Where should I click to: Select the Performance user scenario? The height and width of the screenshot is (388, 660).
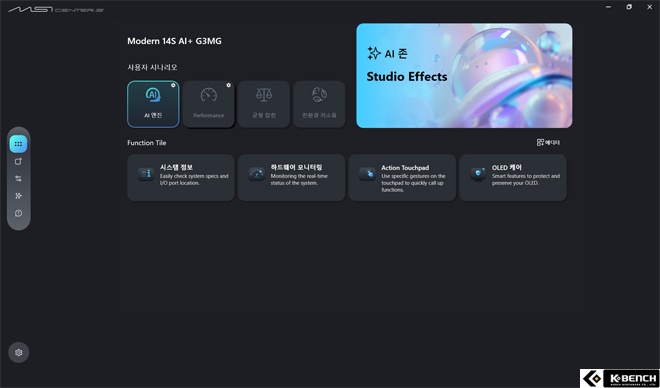[208, 104]
